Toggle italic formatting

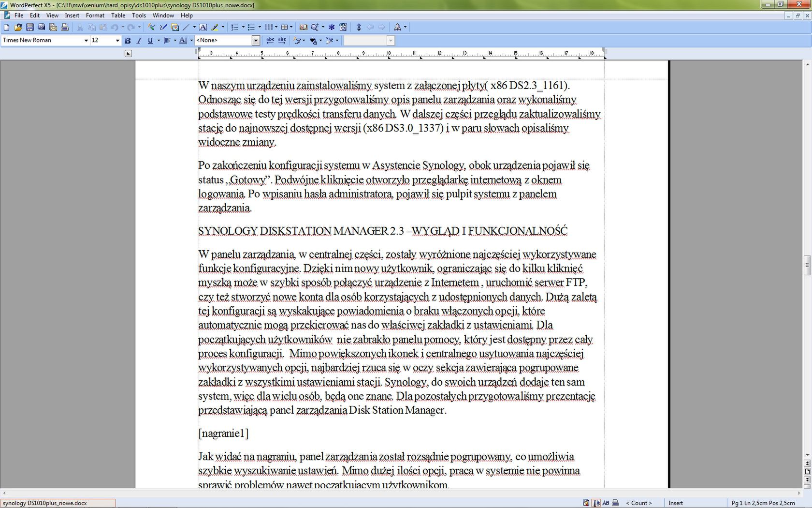coord(139,41)
